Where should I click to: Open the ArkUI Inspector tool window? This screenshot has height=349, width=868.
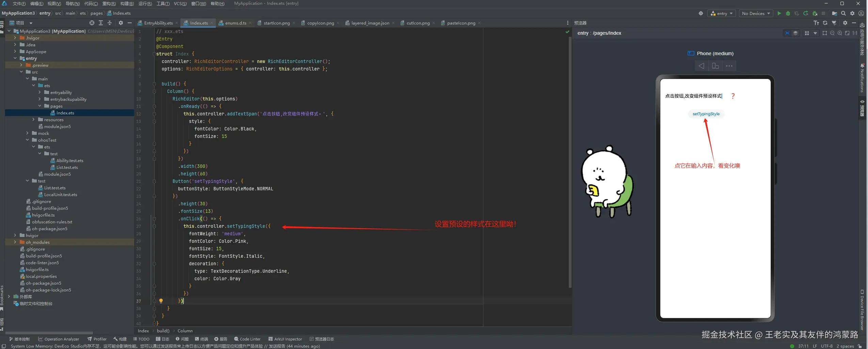coord(285,339)
